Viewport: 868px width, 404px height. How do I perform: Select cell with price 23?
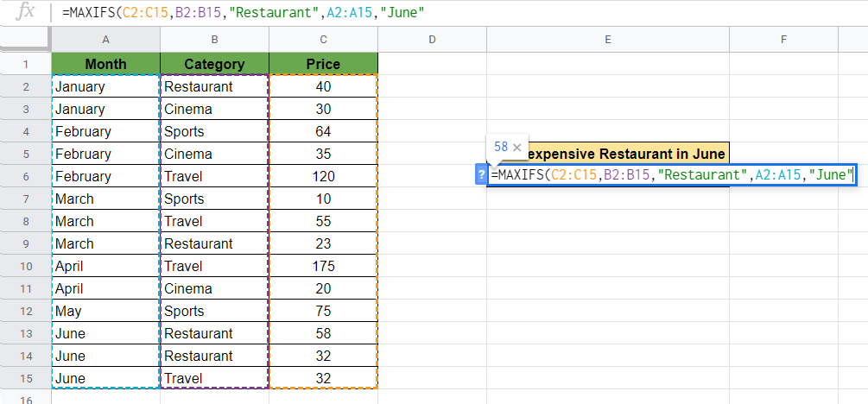pyautogui.click(x=323, y=244)
